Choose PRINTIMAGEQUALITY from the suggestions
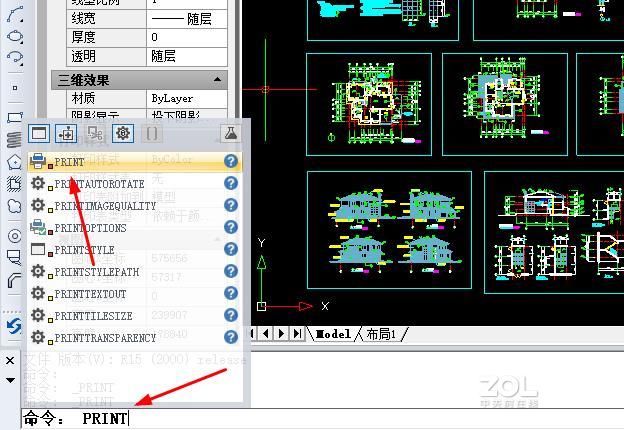 (x=135, y=205)
